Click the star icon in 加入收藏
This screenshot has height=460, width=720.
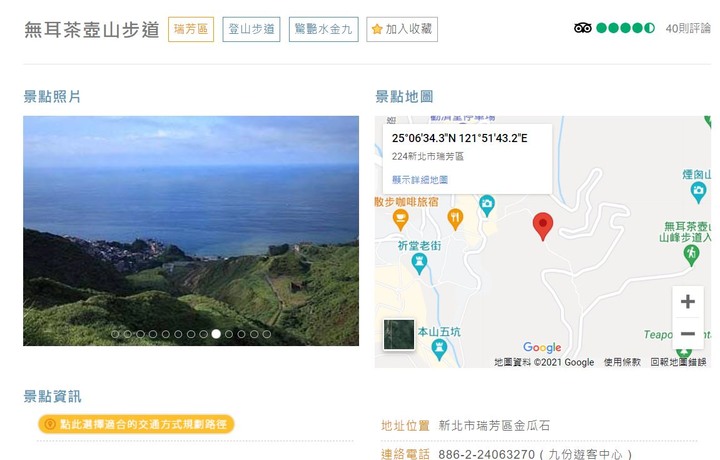point(377,29)
